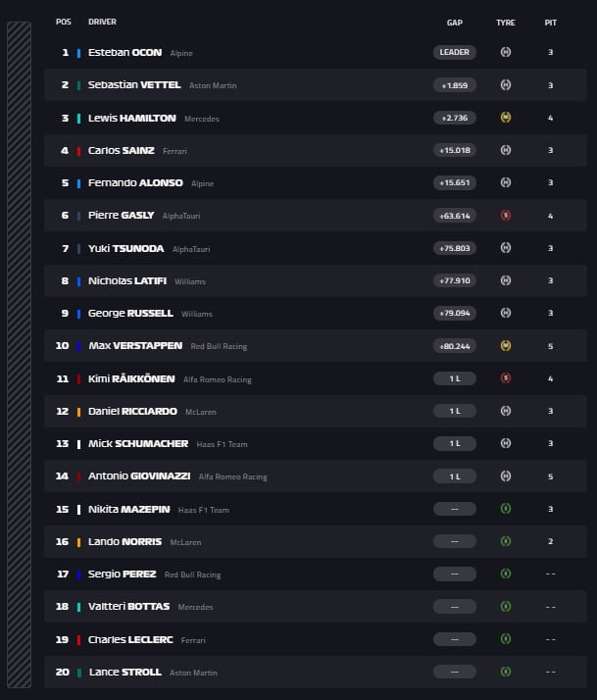This screenshot has width=597, height=700.
Task: Open Sebastian Vettel driver name
Action: [134, 85]
